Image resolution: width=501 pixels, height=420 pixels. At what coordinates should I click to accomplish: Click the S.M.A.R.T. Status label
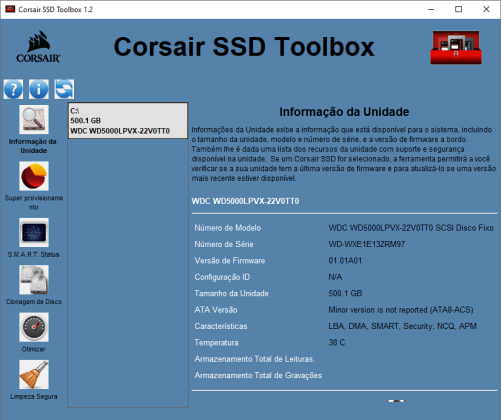point(33,255)
